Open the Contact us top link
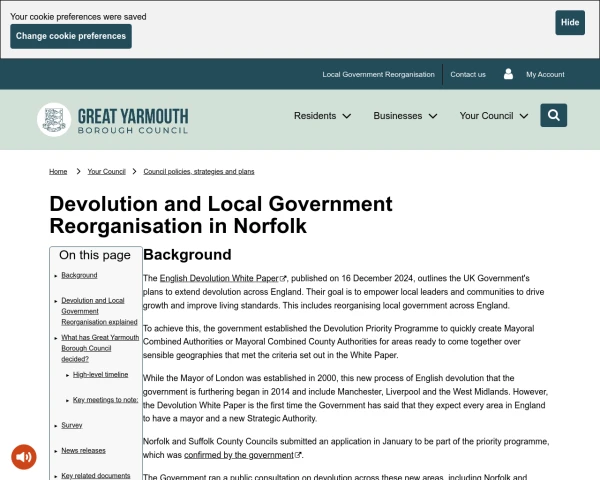600x480 pixels. (x=467, y=74)
